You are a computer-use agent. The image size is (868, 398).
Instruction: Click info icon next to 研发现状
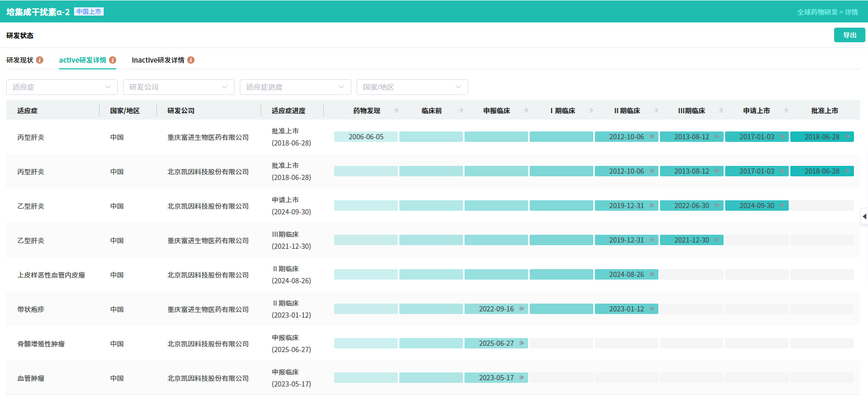(x=40, y=60)
